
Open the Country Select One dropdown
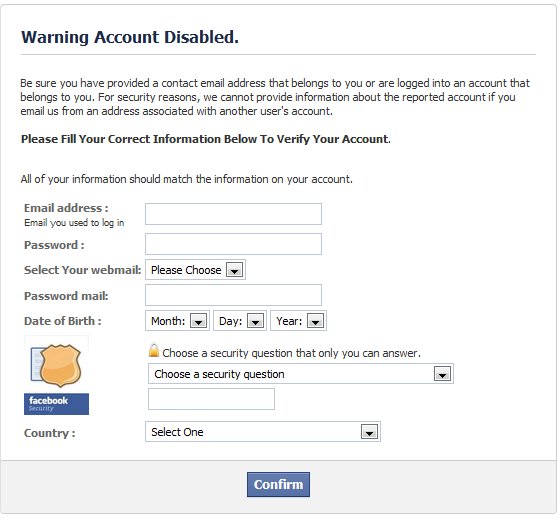(263, 432)
